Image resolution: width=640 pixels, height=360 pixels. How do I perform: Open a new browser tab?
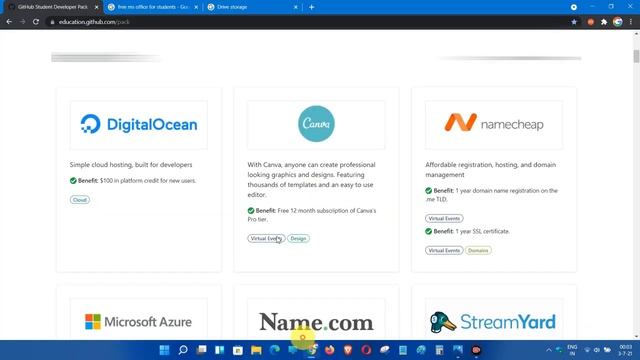[311, 7]
